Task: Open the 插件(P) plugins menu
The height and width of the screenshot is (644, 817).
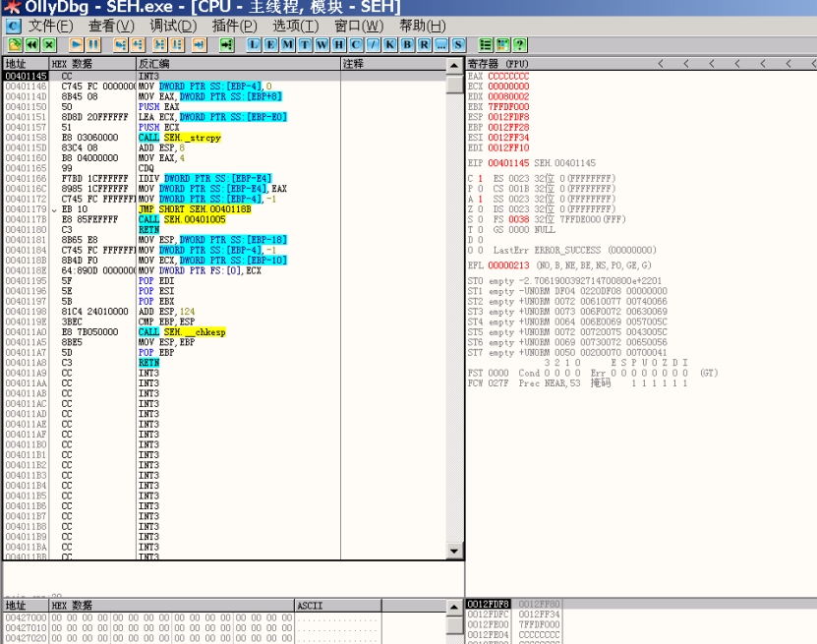Action: (234, 26)
